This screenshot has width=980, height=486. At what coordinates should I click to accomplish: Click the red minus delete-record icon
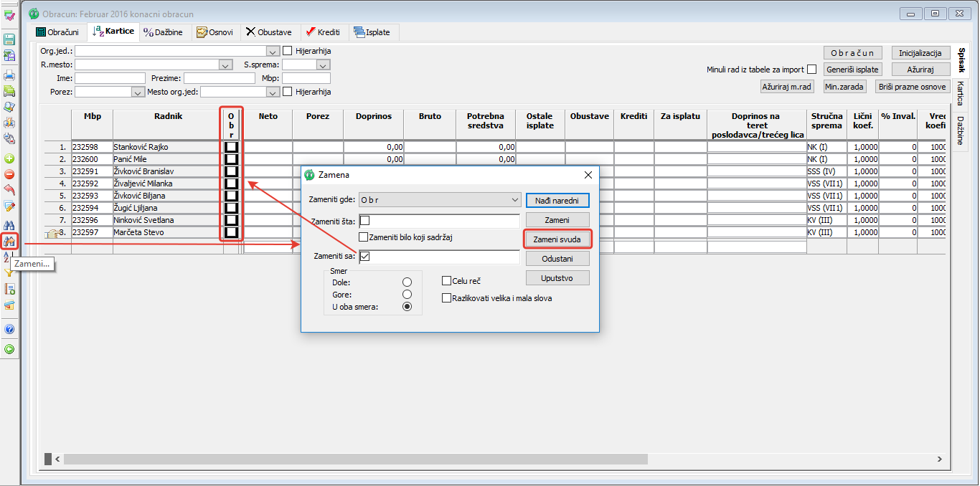point(9,174)
